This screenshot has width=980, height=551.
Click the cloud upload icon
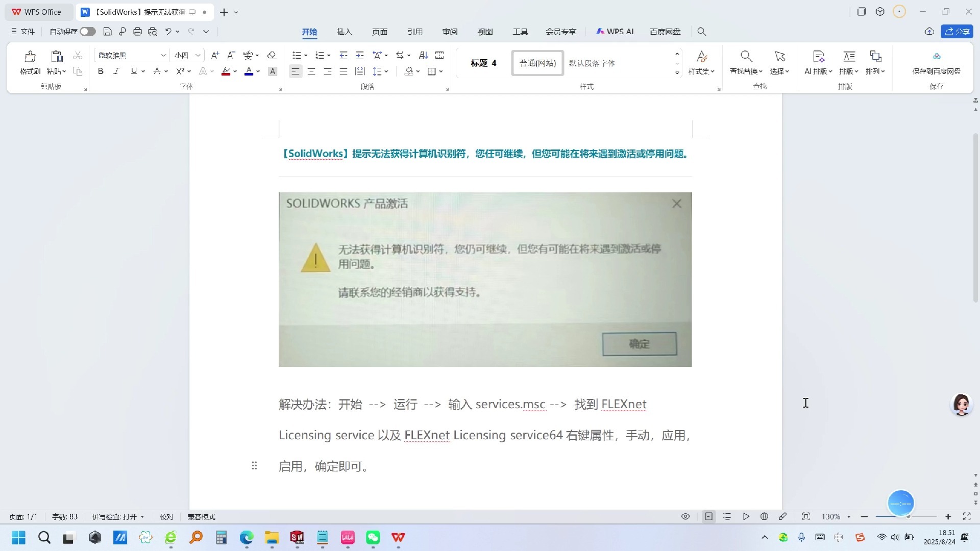point(929,32)
